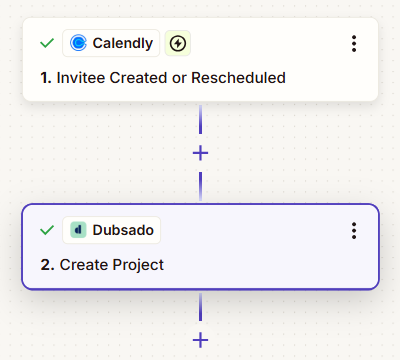Click the instant trigger lightning bolt icon
Viewport: 400px width, 360px height.
click(178, 43)
